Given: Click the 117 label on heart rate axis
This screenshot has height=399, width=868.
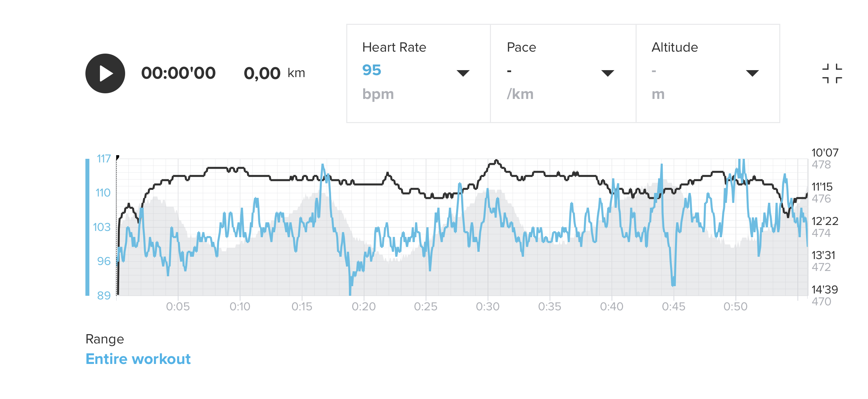Looking at the screenshot, I should [x=103, y=158].
